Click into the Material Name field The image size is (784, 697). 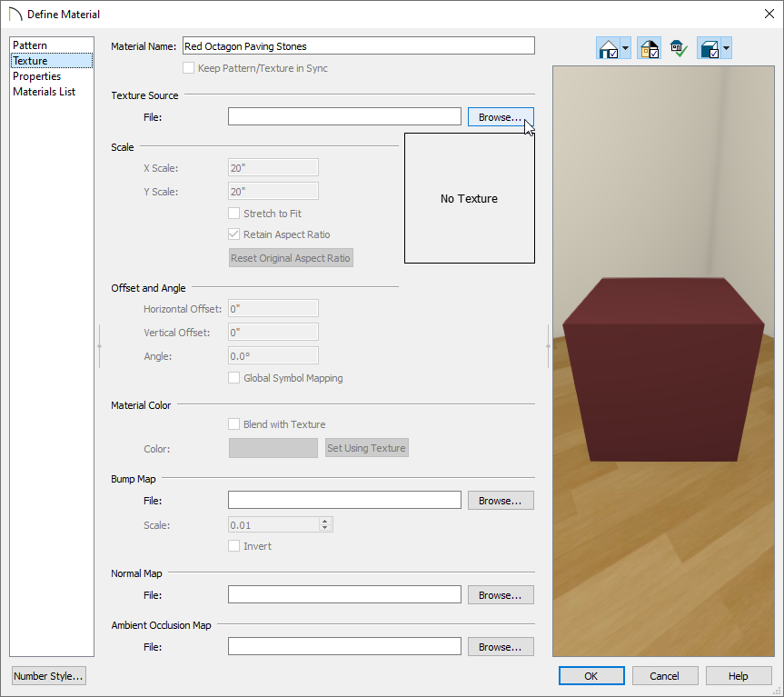tap(358, 45)
